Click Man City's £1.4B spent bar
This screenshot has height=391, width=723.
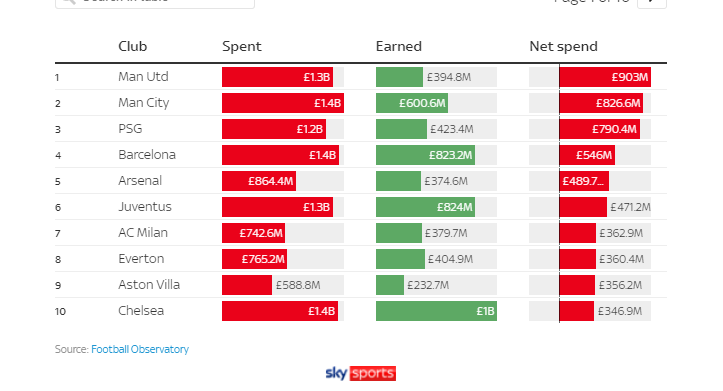pyautogui.click(x=283, y=103)
